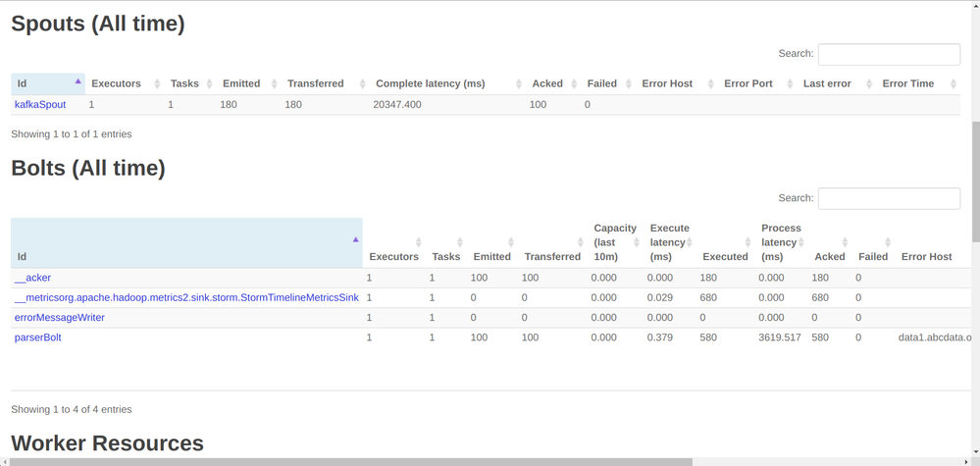Click the horizontal scrollbar right arrow

[x=967, y=462]
